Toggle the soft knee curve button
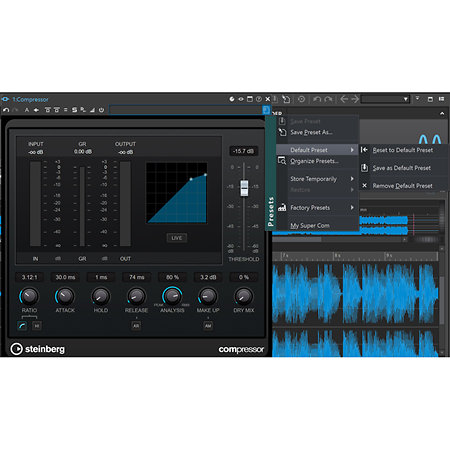Screen dimensions: 450x450 coord(22,326)
